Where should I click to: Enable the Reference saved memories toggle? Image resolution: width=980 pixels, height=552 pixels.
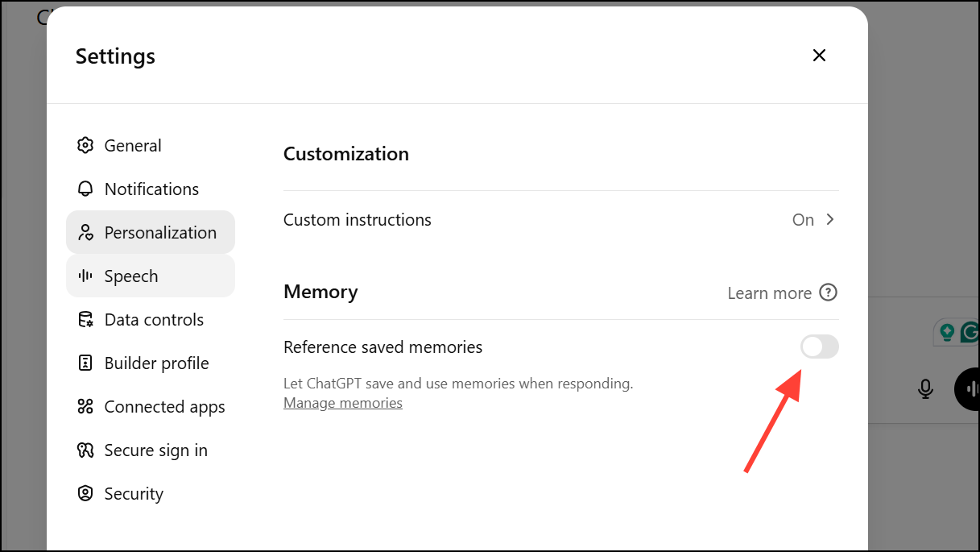coord(819,347)
